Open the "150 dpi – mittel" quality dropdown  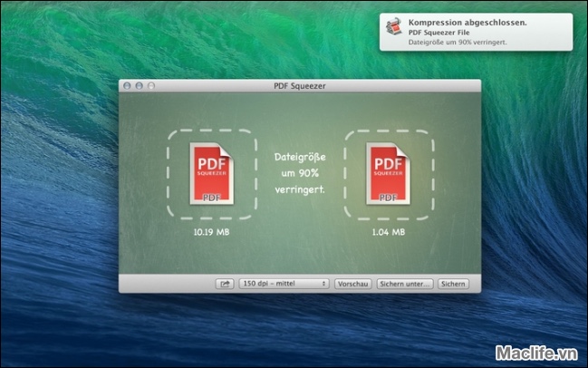point(284,284)
